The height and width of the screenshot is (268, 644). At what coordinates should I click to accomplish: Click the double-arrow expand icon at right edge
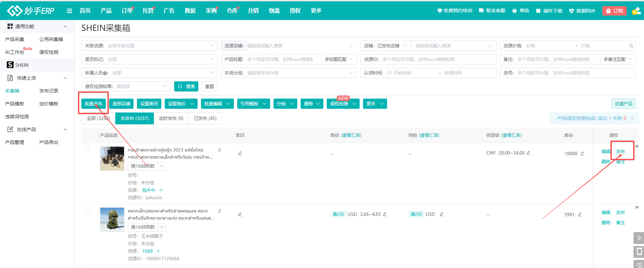tap(639, 238)
